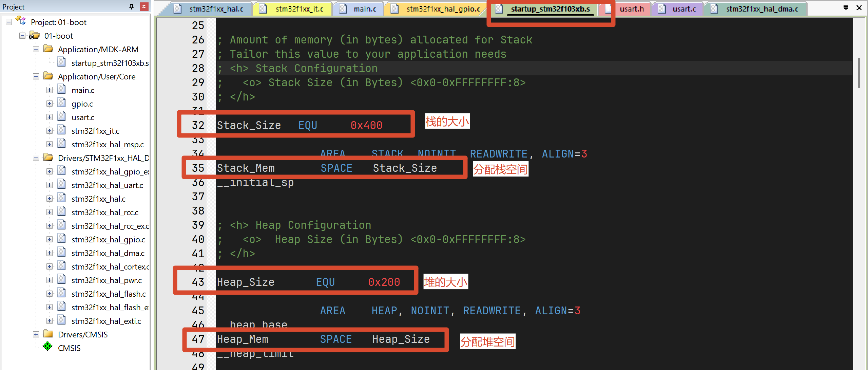Click the 0x400 stack size value
The height and width of the screenshot is (370, 868).
click(366, 125)
